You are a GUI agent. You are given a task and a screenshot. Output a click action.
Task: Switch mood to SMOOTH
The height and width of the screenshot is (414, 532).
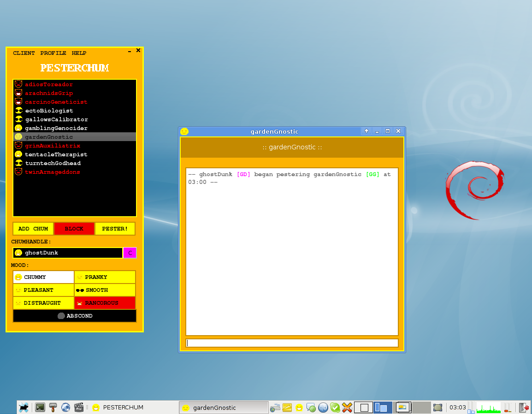pos(105,290)
